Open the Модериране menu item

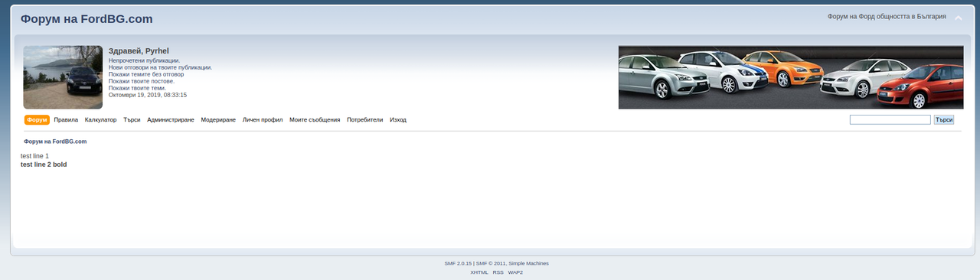pyautogui.click(x=218, y=120)
